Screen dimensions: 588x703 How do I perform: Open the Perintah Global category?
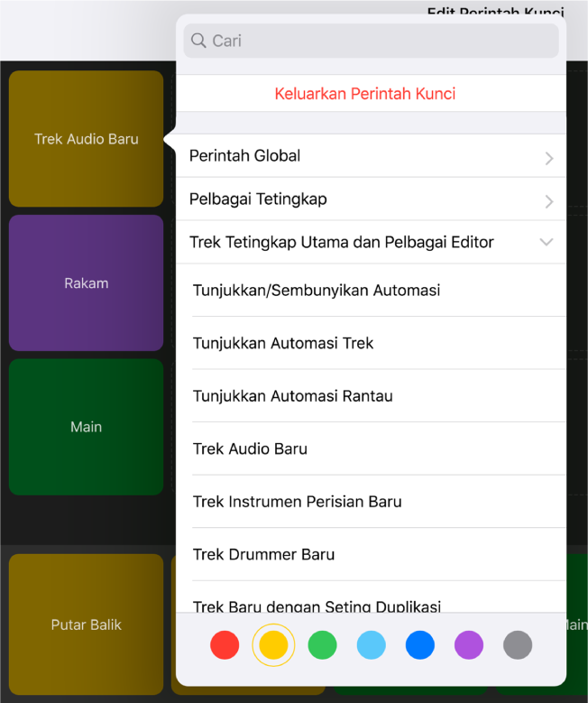(371, 156)
